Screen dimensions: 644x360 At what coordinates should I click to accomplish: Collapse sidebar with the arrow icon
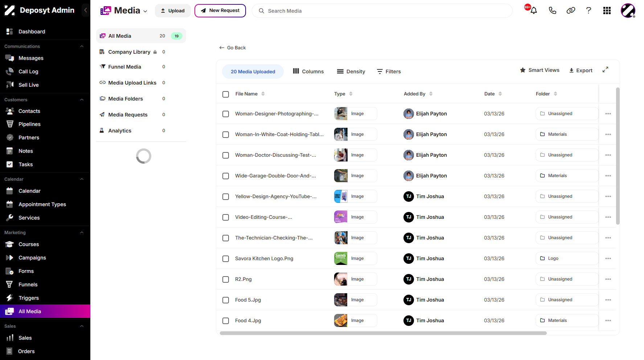click(x=86, y=10)
